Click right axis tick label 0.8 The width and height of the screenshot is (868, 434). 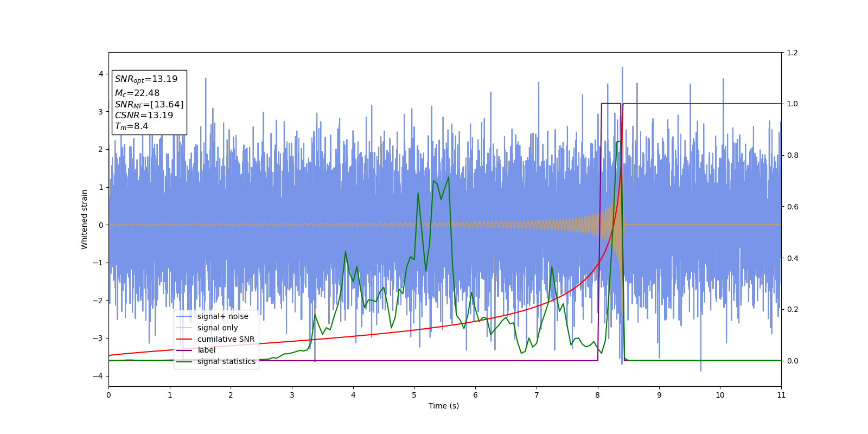pyautogui.click(x=792, y=155)
